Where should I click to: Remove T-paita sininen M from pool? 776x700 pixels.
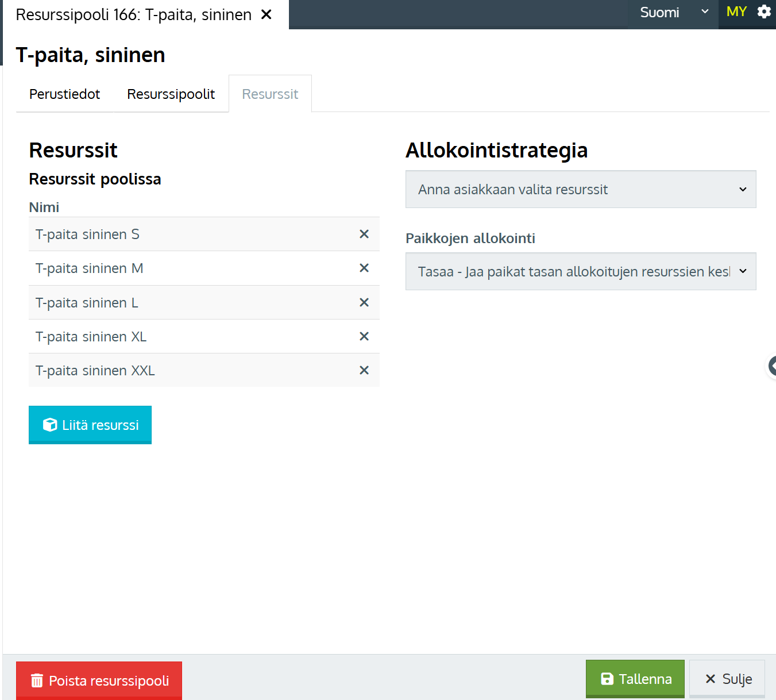[x=364, y=268]
